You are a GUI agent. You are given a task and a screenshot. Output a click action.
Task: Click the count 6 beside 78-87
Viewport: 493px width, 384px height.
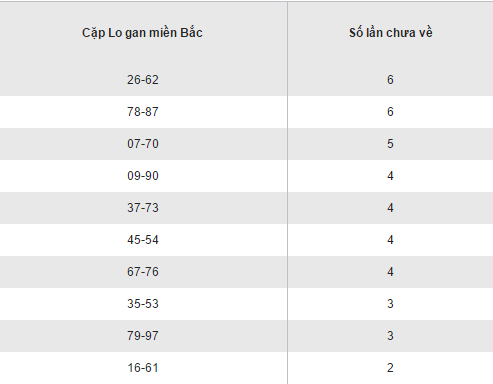[x=390, y=112]
